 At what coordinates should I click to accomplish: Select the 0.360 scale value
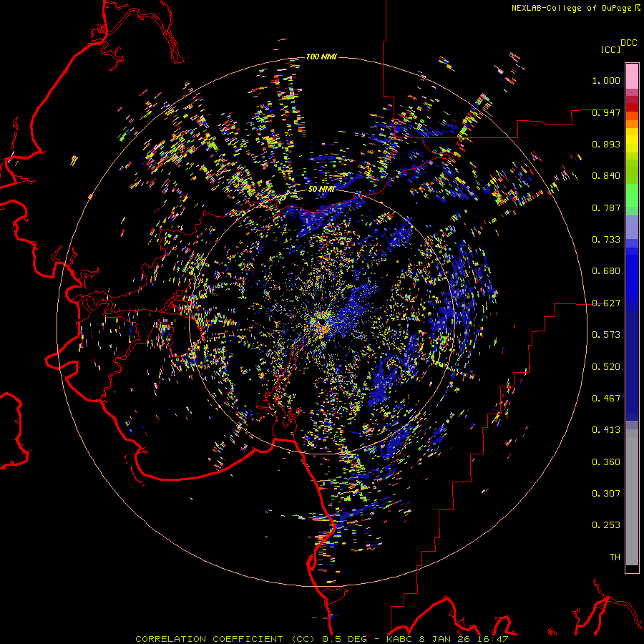(x=606, y=462)
